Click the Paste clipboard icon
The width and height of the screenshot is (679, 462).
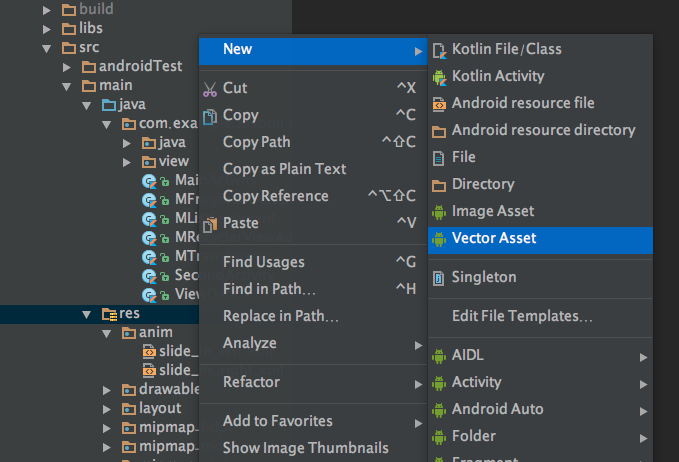click(210, 223)
